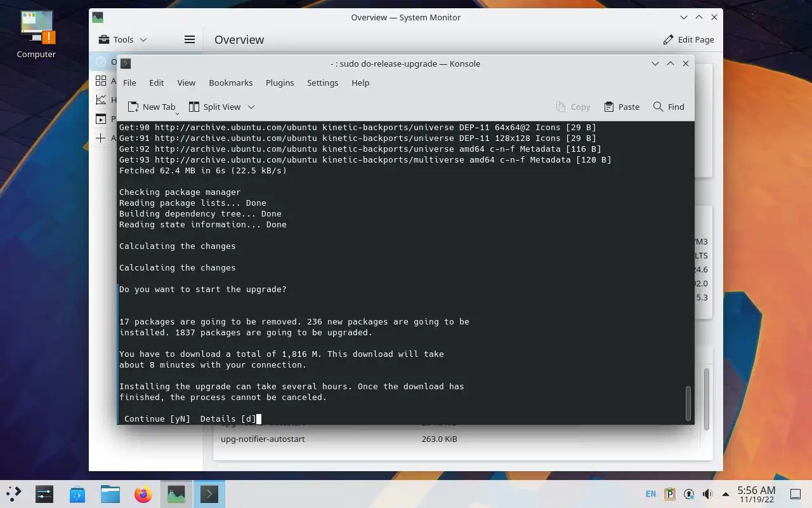The width and height of the screenshot is (812, 508).
Task: Expand the Split View dropdown chevron
Action: tap(251, 107)
